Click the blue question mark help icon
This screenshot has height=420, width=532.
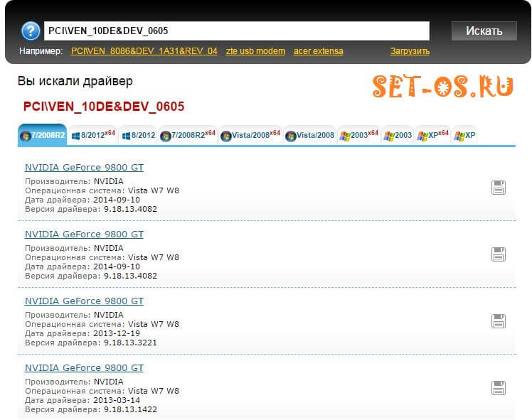point(31,31)
